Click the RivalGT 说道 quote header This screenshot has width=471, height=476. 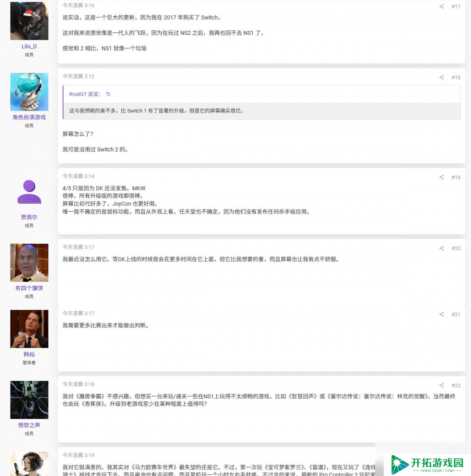click(x=85, y=94)
